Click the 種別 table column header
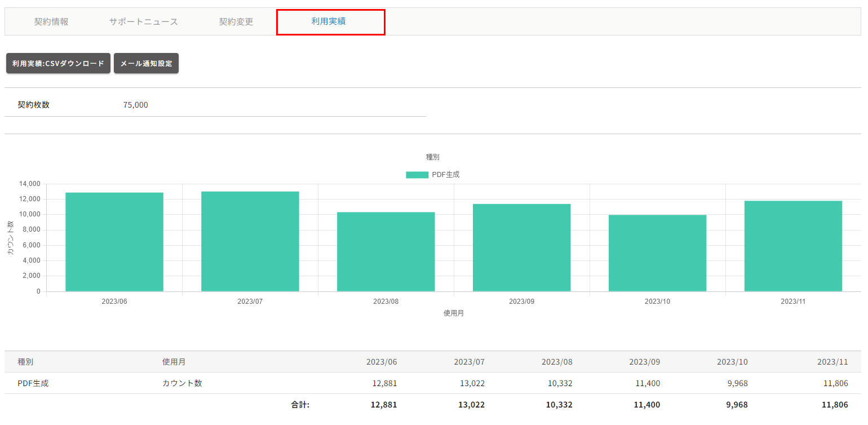Screen dimensions: 868x425 tap(25, 362)
